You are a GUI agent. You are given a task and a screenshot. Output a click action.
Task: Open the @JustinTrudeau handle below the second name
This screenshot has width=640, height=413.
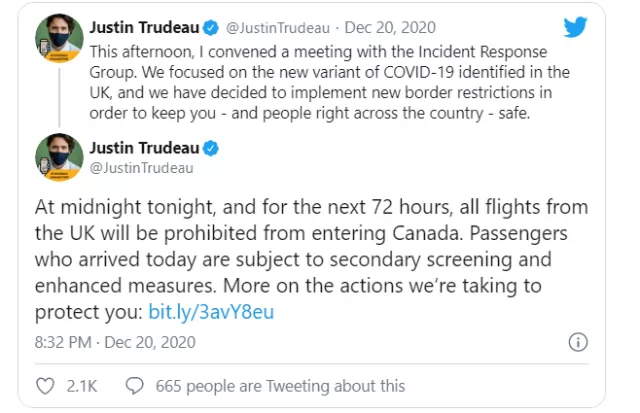click(141, 168)
